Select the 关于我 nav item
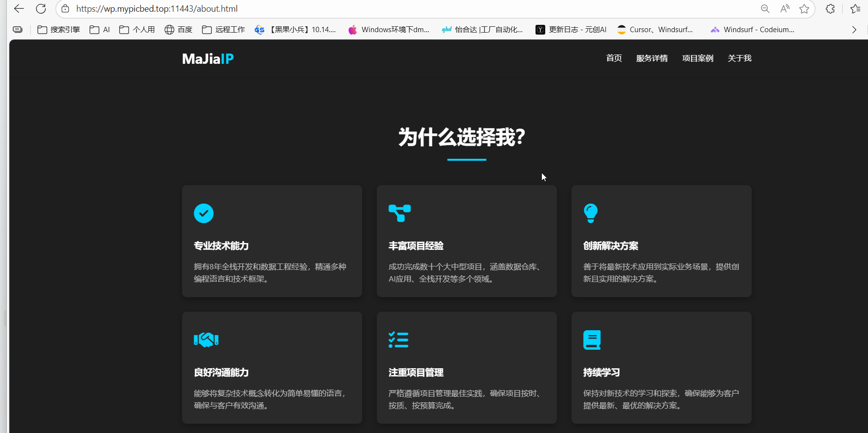Viewport: 868px width, 433px height. [x=739, y=58]
